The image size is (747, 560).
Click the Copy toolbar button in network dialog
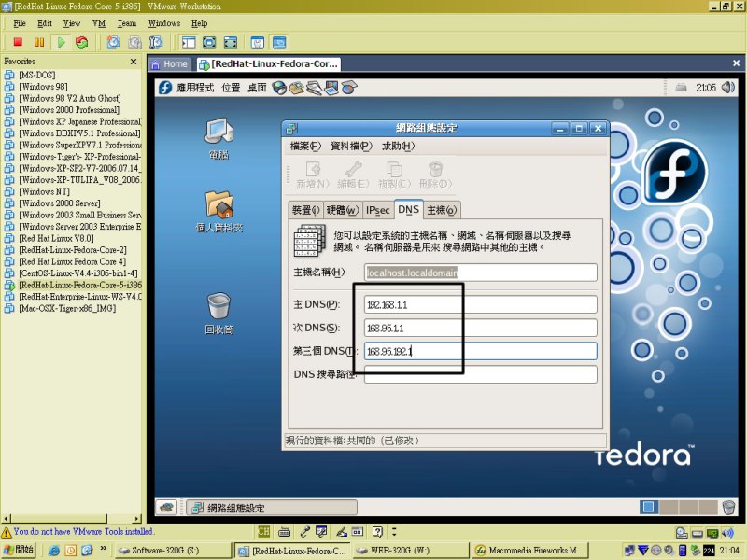[394, 175]
